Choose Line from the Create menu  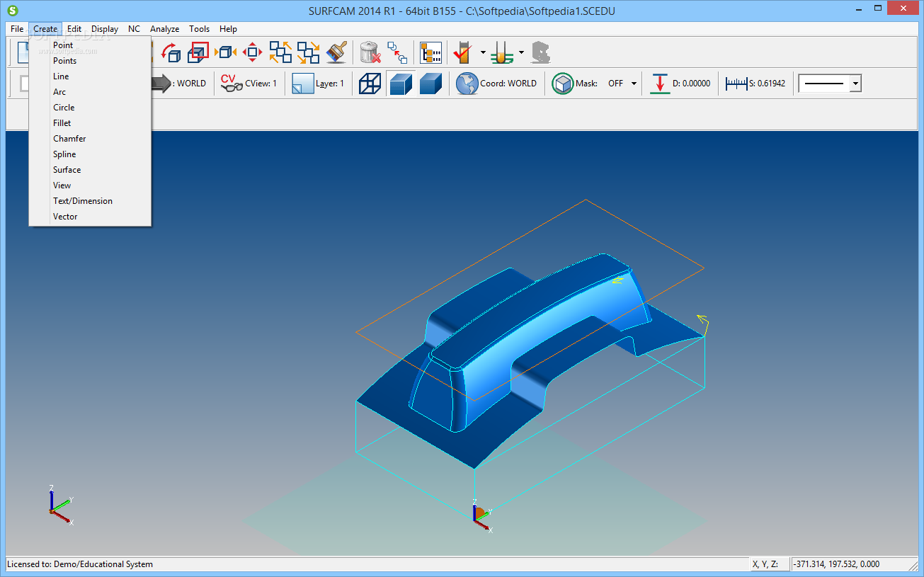[90, 76]
